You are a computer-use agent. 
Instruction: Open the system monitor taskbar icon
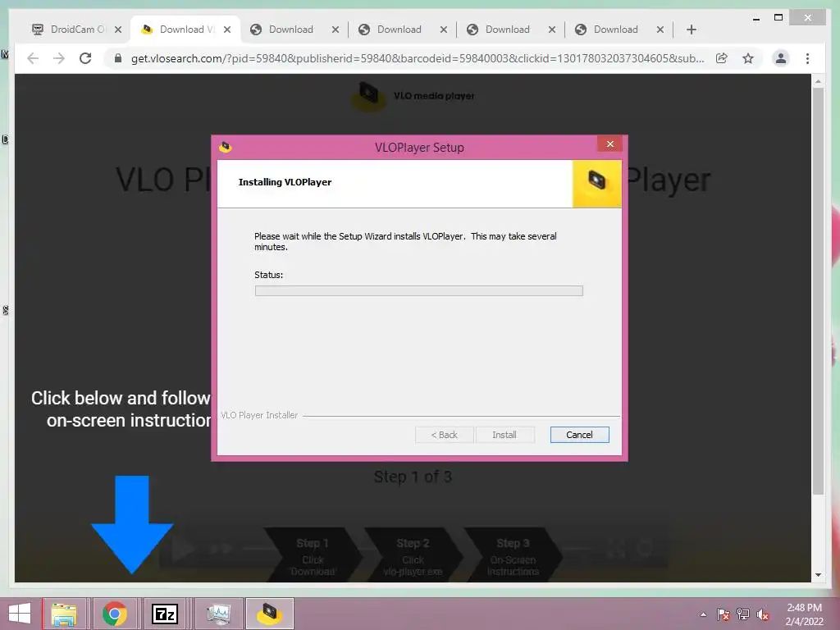[218, 614]
